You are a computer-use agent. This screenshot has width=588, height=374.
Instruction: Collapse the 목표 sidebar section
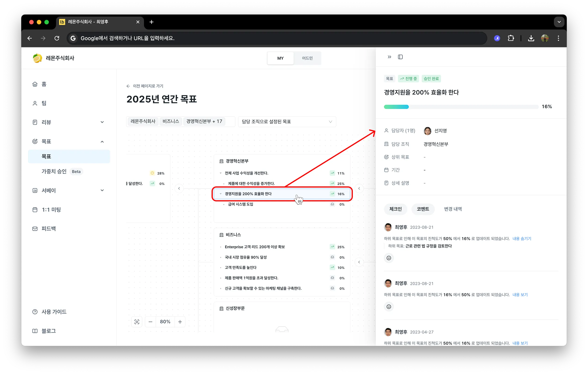[x=102, y=142]
